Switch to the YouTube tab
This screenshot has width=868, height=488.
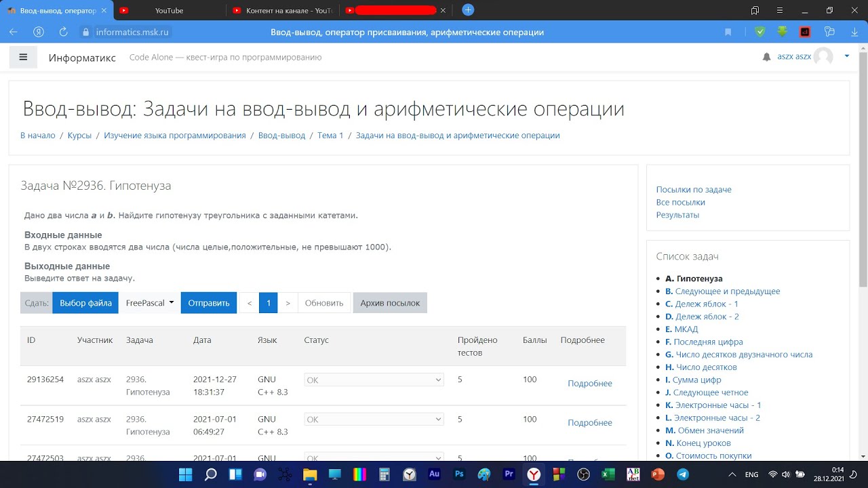[169, 10]
